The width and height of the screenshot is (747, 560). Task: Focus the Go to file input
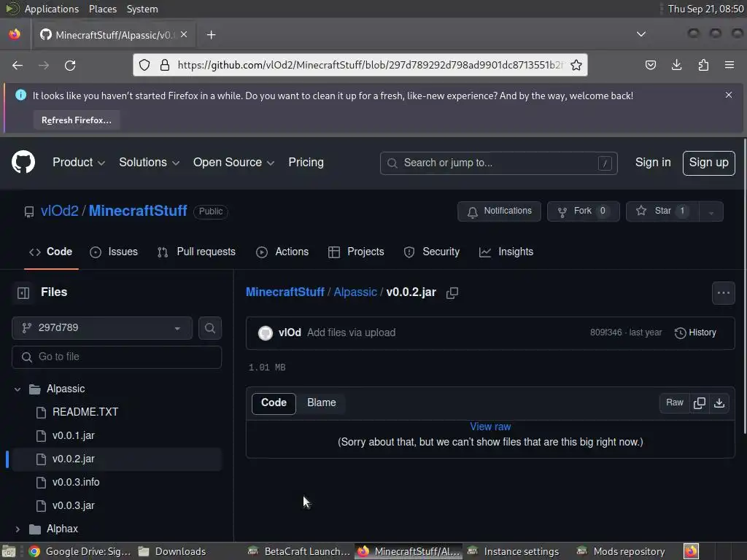click(117, 357)
